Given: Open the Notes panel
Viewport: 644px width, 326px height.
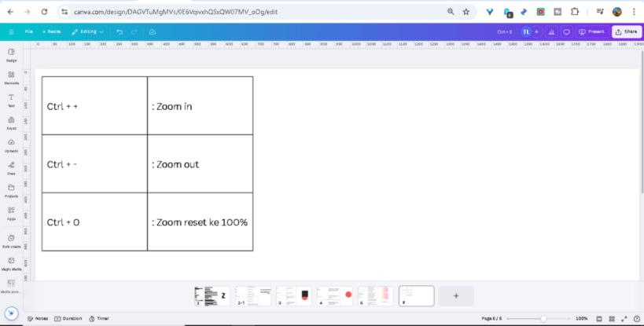Looking at the screenshot, I should [38, 319].
